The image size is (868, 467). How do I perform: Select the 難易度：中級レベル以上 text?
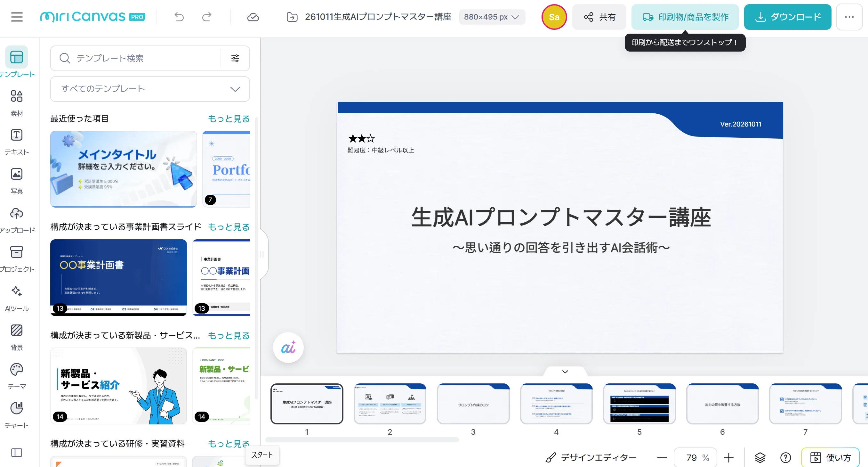point(381,151)
